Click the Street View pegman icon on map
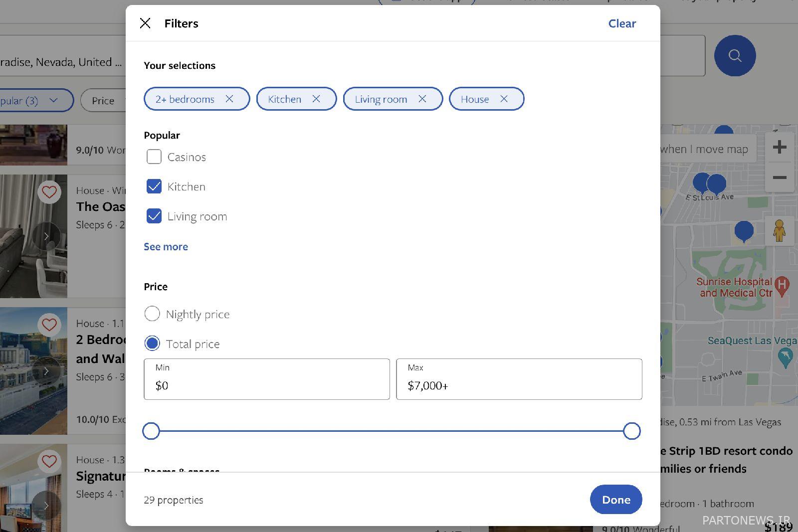798x532 pixels. [779, 231]
